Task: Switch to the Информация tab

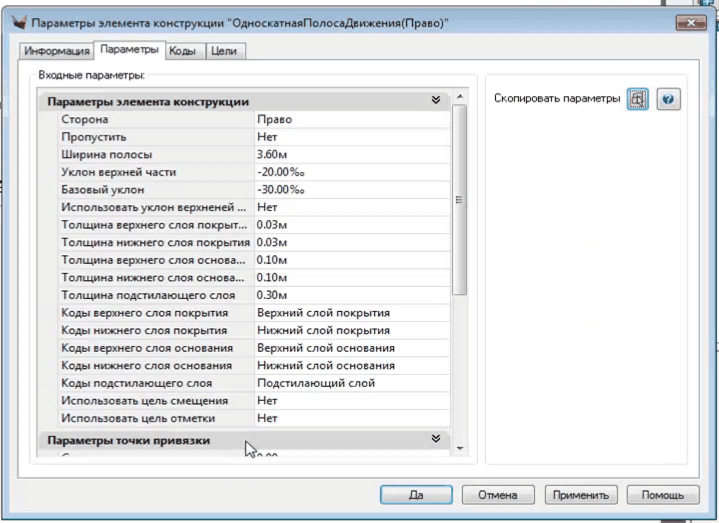Action: (57, 51)
